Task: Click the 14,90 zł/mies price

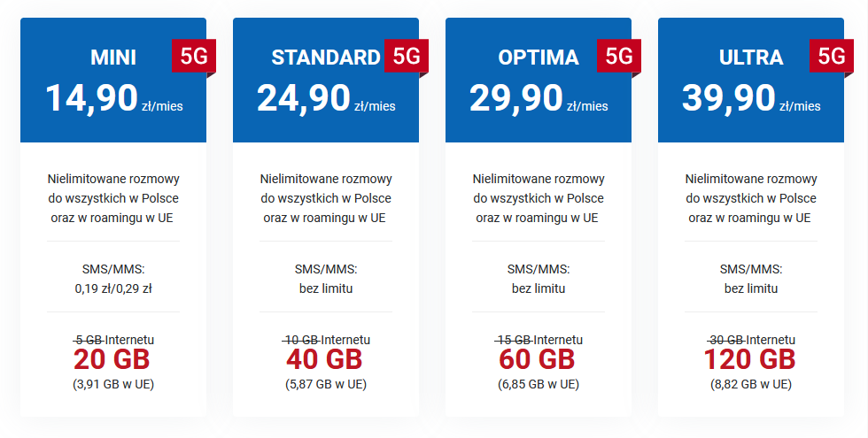Action: pyautogui.click(x=114, y=99)
